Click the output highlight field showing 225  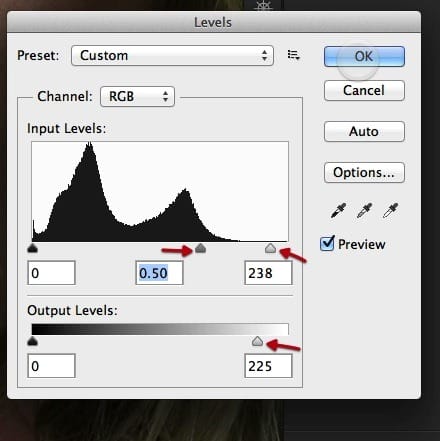tap(268, 366)
